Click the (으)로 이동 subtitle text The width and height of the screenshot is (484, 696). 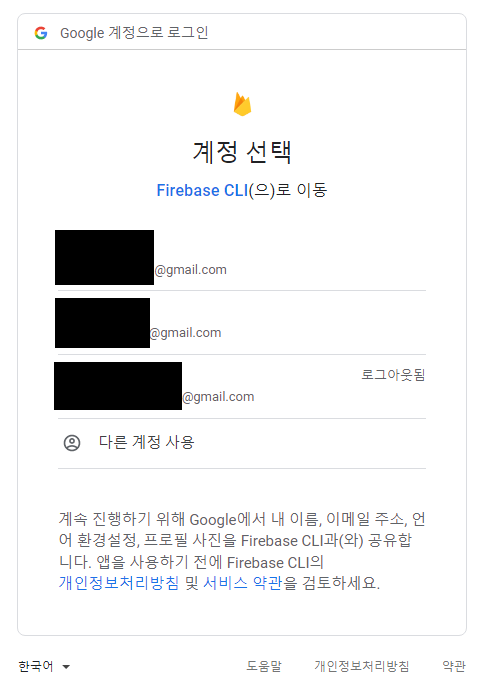click(288, 190)
